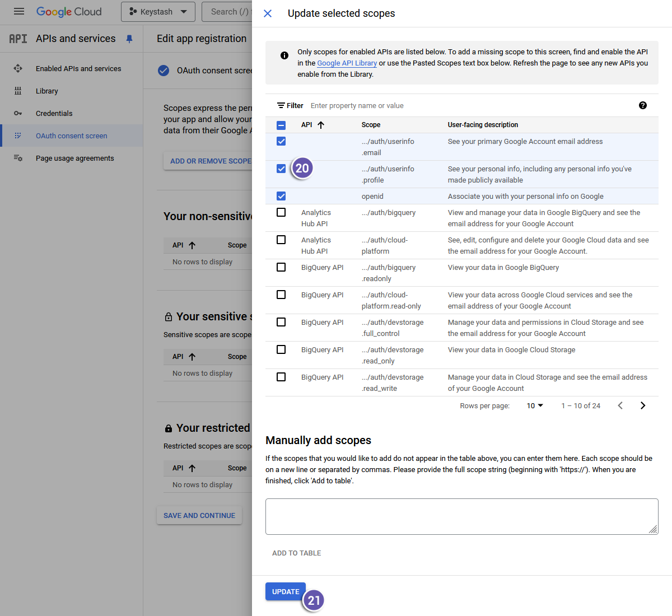Go to next page of scopes
This screenshot has width=672, height=616.
[643, 405]
